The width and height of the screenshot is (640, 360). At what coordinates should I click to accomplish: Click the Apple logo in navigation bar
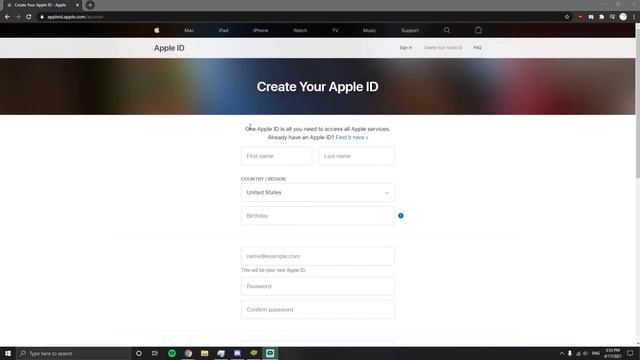click(157, 30)
